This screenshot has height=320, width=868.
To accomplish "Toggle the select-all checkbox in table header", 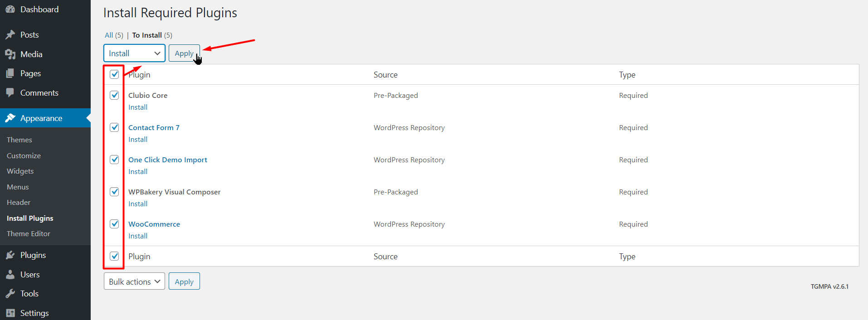I will [114, 74].
